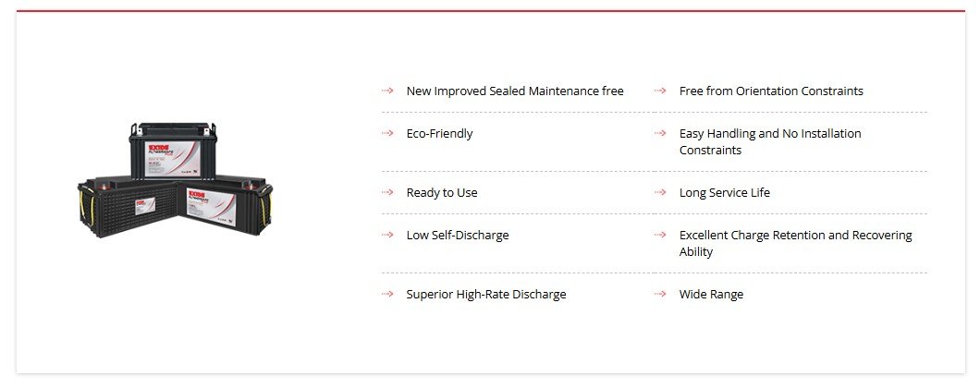
Task: Click the Superior High-Rate Discharge text
Action: pyautogui.click(x=486, y=295)
